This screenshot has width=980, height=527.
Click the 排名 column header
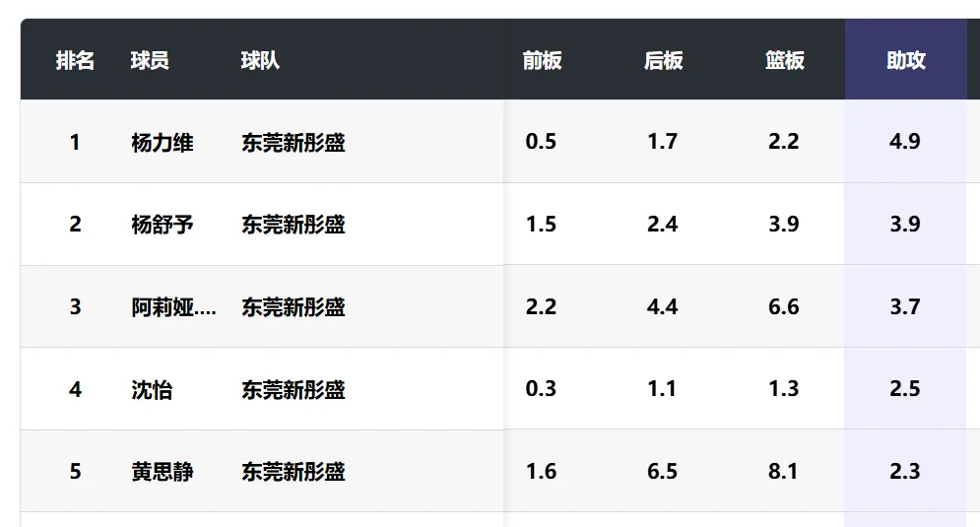75,60
